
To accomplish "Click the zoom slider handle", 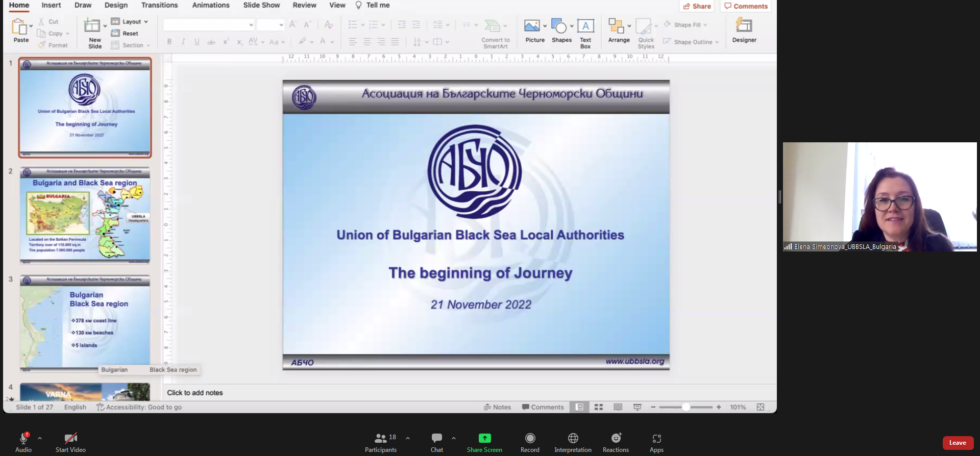I will pyautogui.click(x=686, y=407).
